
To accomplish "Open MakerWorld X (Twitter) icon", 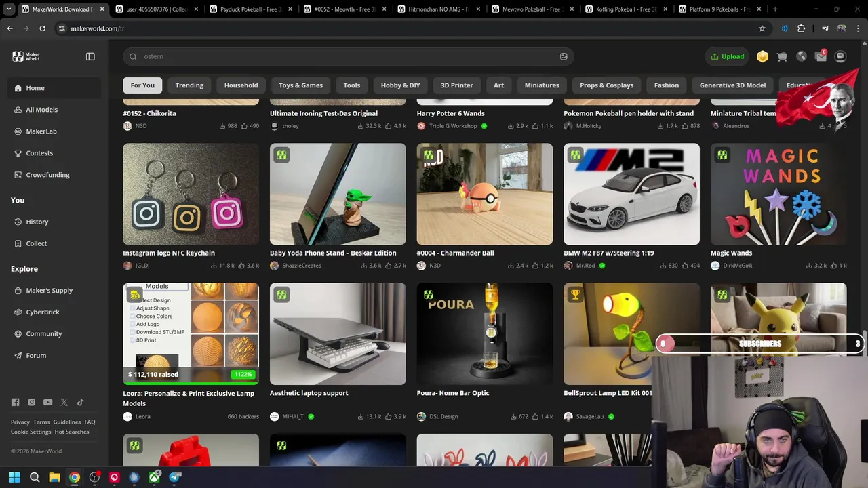I will [x=64, y=402].
